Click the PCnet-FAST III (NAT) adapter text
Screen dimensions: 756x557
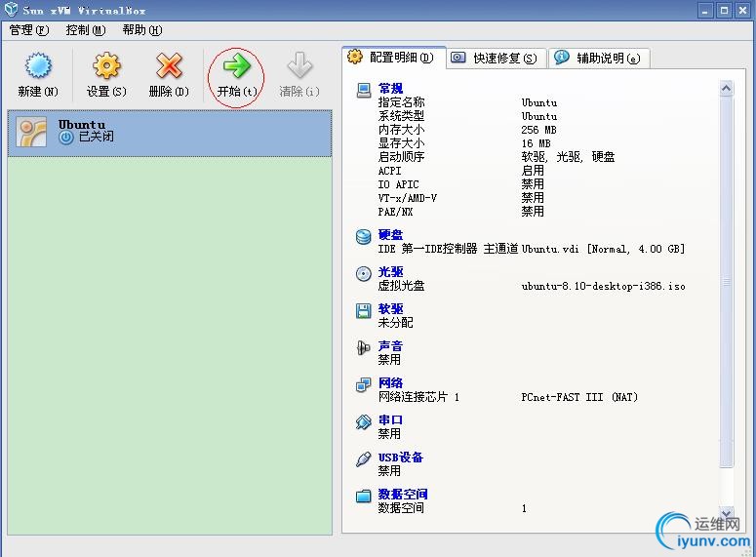(x=579, y=397)
